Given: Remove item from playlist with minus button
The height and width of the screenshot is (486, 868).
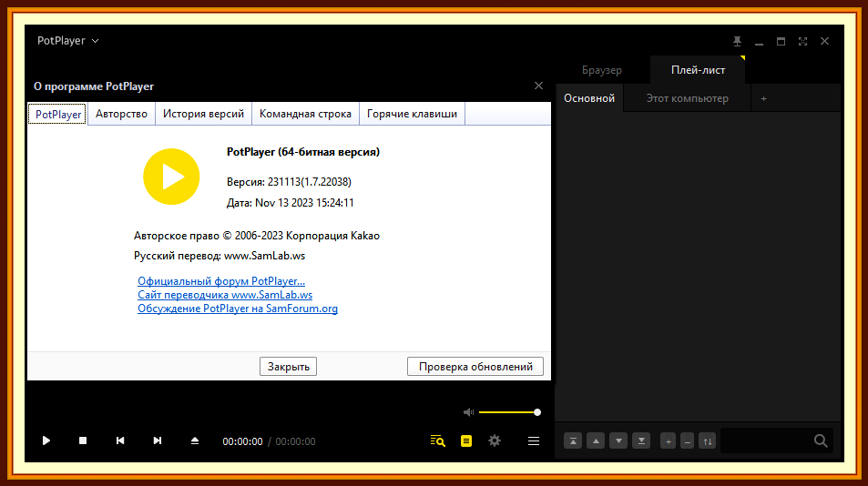Looking at the screenshot, I should 687,441.
